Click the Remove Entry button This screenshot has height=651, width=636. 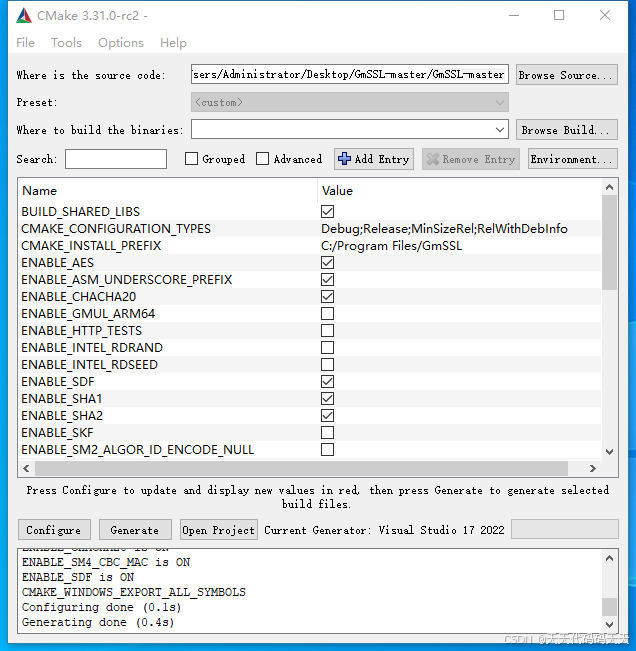click(x=471, y=159)
